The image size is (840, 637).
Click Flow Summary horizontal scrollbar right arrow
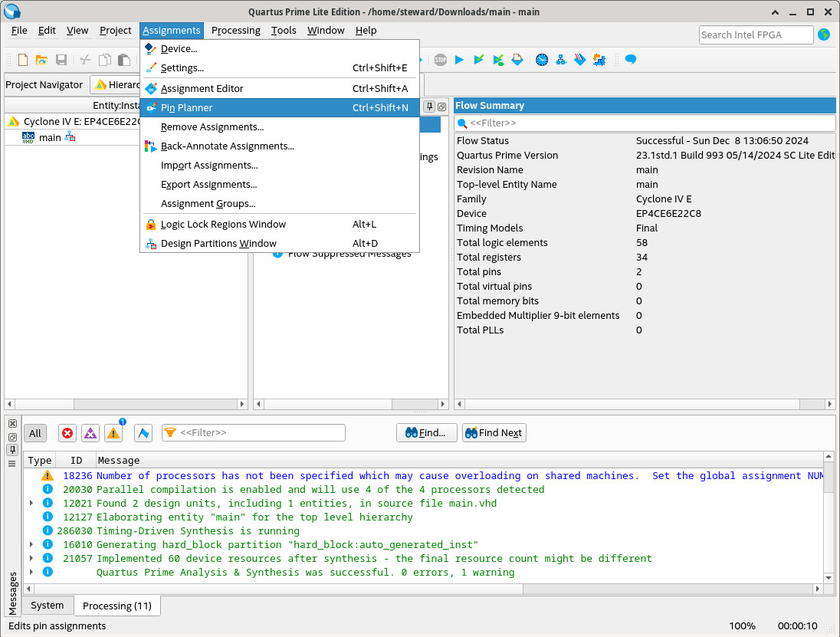click(x=830, y=404)
